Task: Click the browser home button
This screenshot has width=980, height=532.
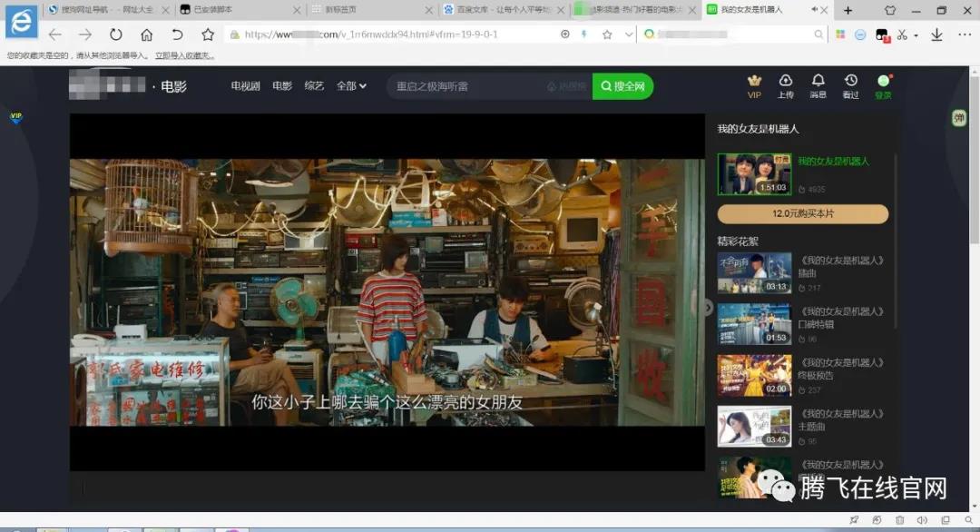Action: point(146,34)
